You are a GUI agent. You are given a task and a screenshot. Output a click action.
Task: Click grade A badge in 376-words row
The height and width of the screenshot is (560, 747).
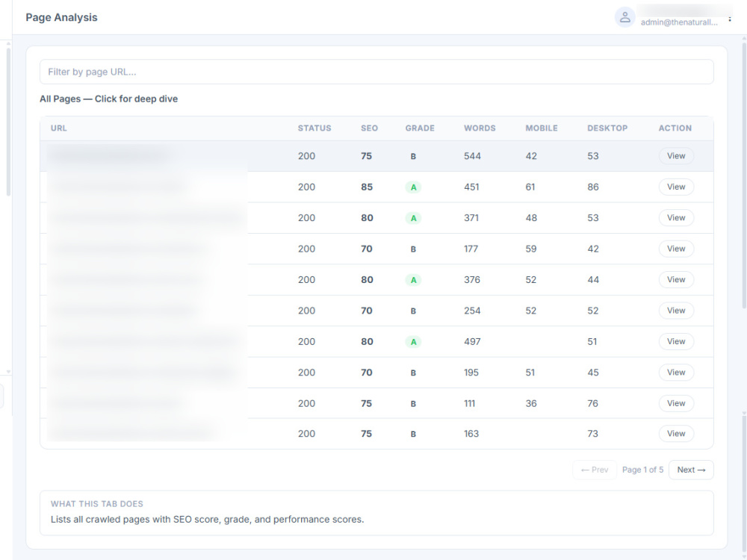[413, 280]
